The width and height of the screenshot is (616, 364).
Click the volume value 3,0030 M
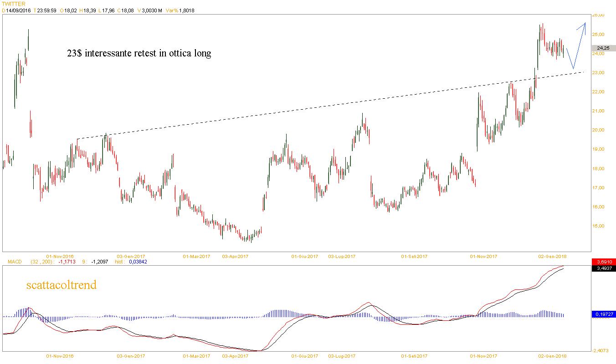(x=152, y=10)
